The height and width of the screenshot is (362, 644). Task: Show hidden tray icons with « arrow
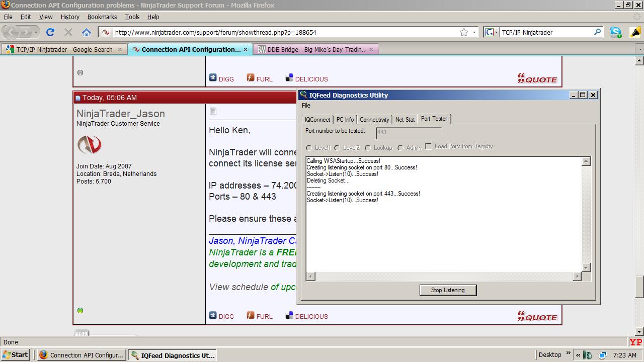578,355
